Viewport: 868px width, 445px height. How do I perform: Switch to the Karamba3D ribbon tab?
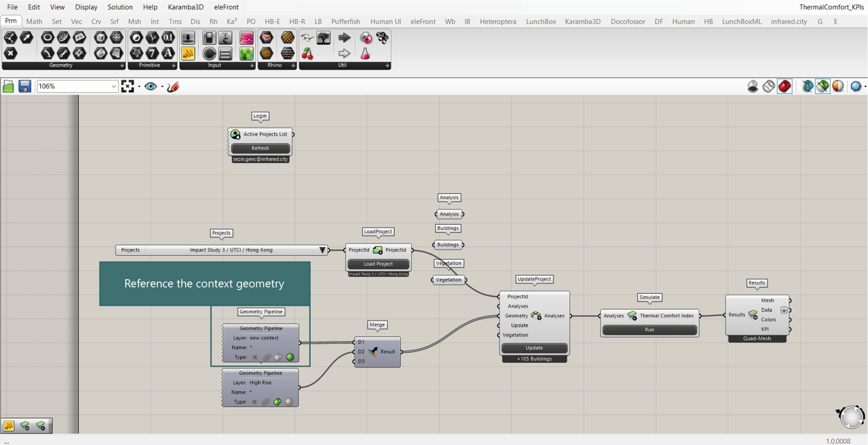(x=582, y=22)
